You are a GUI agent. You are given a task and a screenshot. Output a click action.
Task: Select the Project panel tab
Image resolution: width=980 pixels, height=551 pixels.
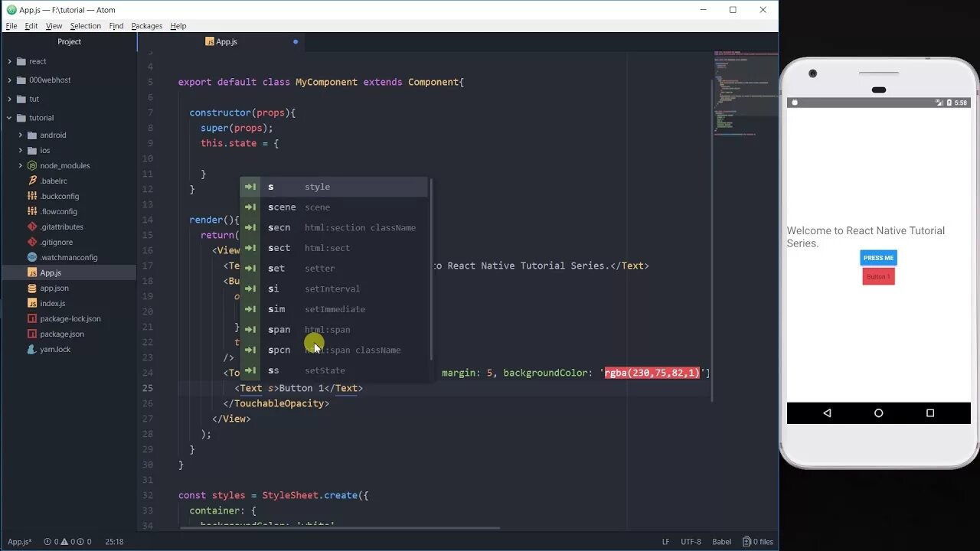point(69,41)
